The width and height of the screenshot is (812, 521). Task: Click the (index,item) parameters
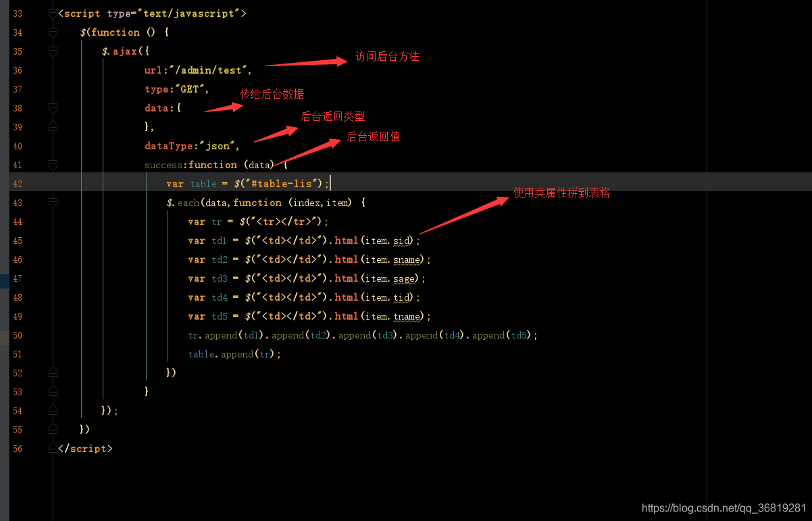point(320,203)
